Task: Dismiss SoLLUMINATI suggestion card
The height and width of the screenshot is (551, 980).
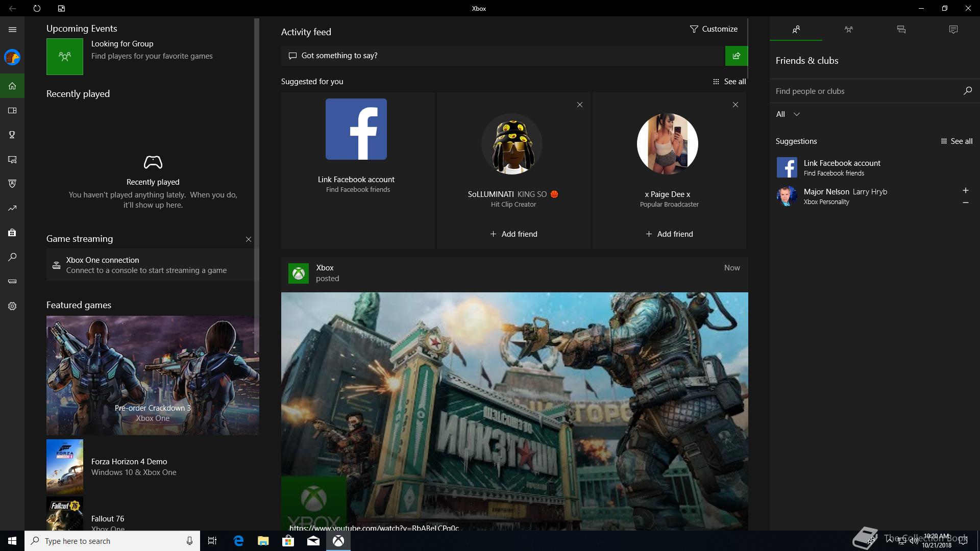Action: pos(580,105)
